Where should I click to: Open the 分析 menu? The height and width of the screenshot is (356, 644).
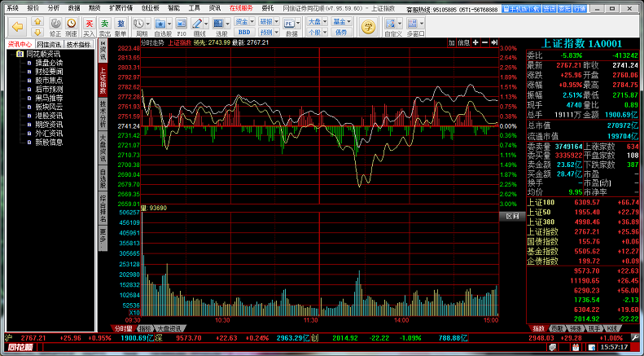[54, 7]
